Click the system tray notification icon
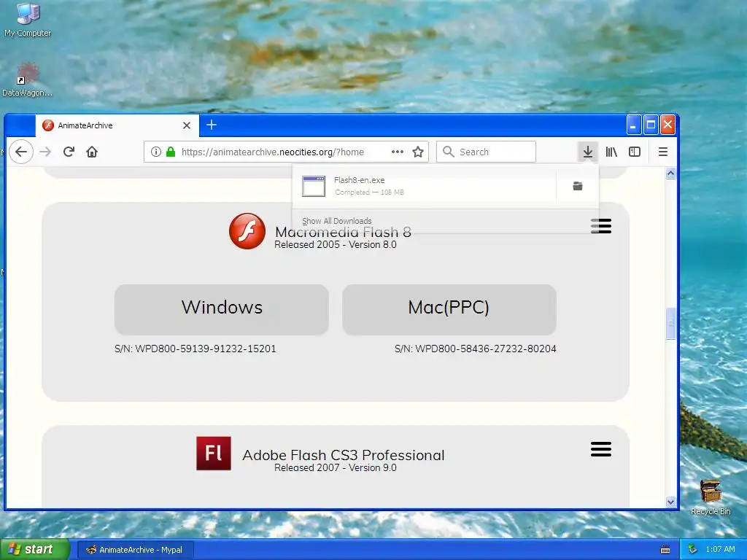Screen dimensions: 747x560 [692, 550]
